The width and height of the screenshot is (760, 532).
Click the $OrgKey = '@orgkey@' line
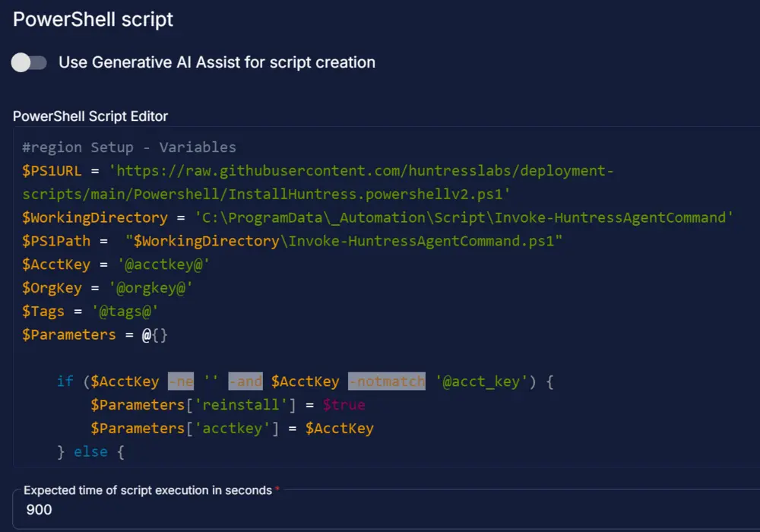coord(107,288)
